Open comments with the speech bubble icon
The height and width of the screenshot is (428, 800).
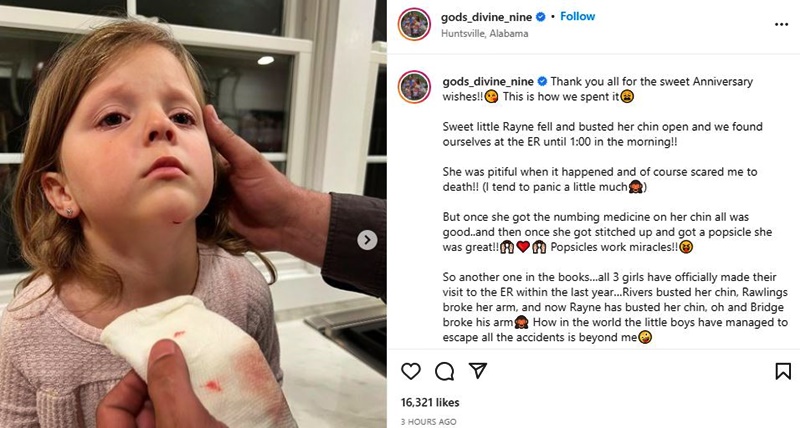coord(444,371)
